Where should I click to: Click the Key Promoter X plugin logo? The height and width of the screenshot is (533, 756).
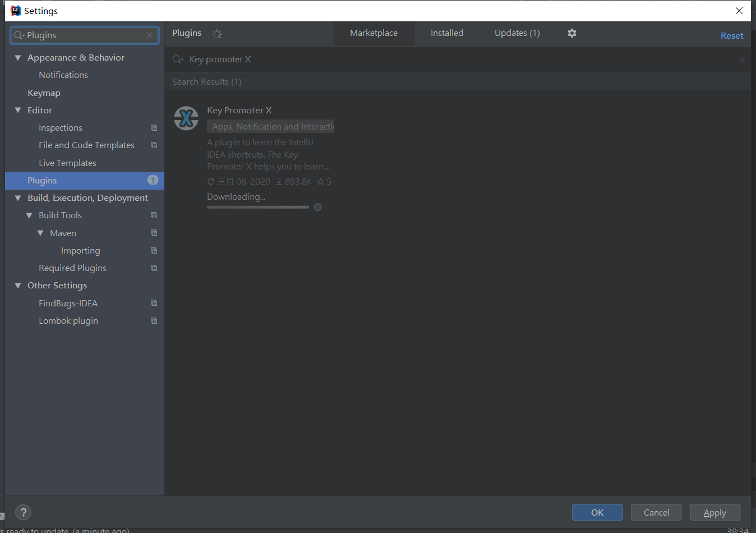[186, 118]
